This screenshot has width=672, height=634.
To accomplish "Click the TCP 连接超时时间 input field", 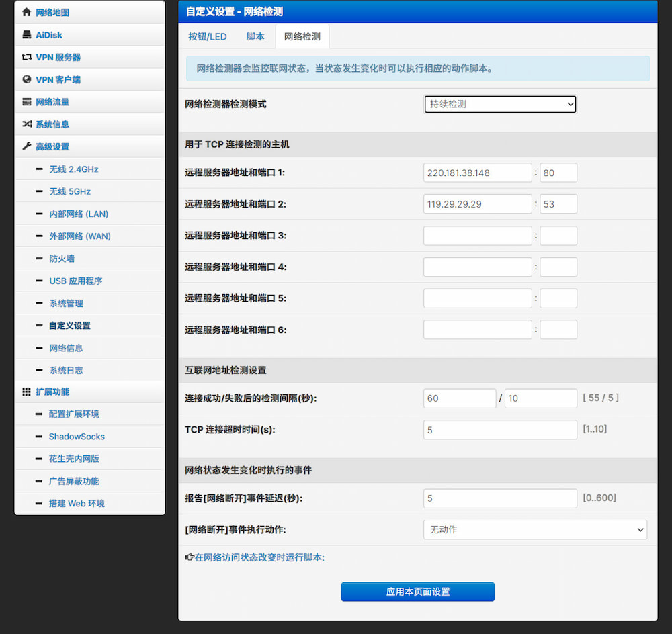I will coord(500,430).
